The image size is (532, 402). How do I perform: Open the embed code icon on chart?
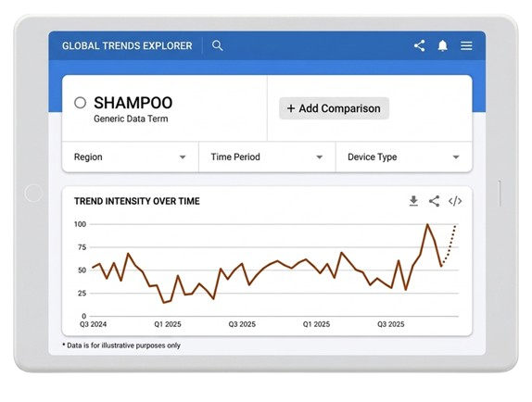pos(455,201)
